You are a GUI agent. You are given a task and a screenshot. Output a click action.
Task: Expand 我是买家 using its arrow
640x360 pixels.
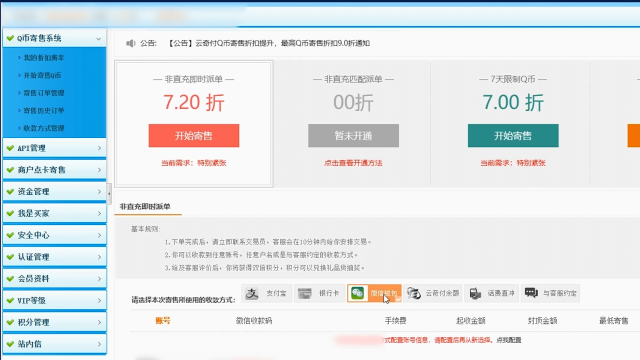coord(99,213)
